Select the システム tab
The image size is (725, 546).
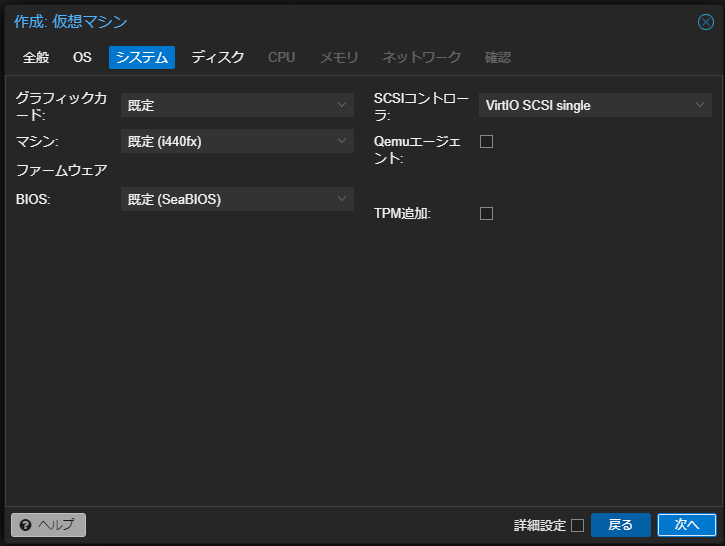[x=142, y=57]
